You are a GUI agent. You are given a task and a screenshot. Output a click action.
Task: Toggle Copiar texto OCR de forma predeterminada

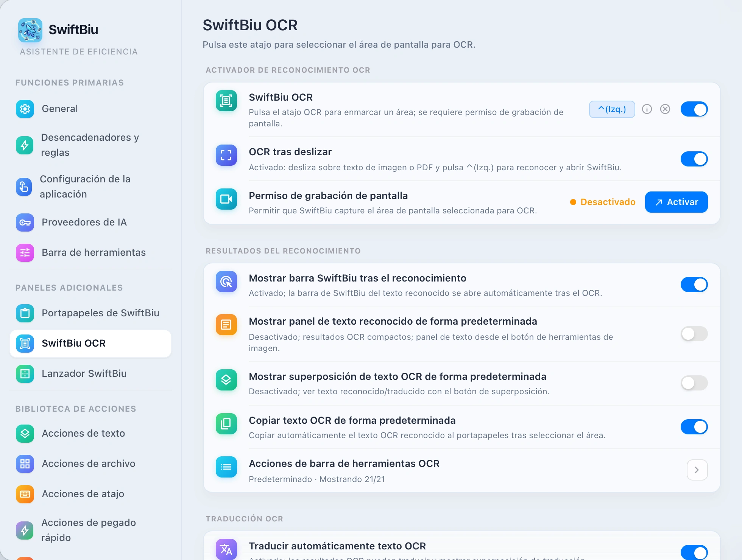(694, 427)
